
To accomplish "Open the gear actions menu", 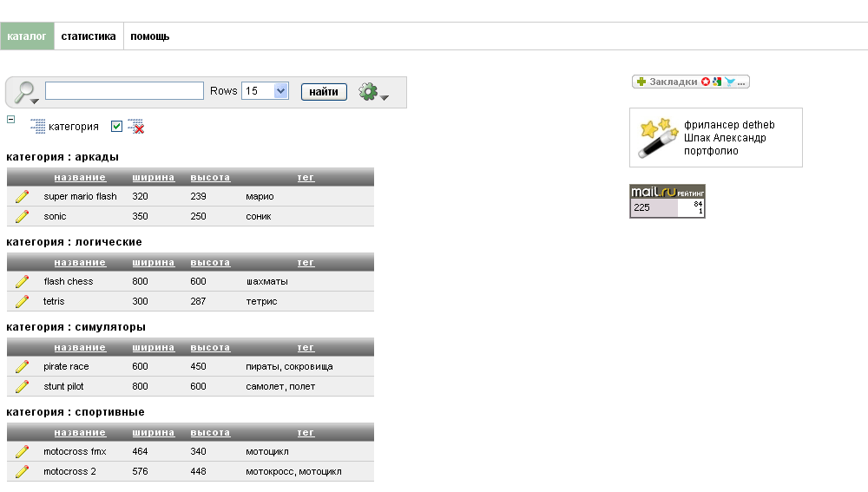I will tap(373, 92).
